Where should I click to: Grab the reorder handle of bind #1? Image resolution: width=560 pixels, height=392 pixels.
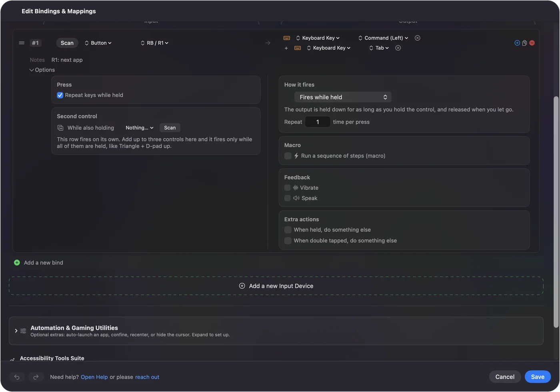(x=22, y=43)
